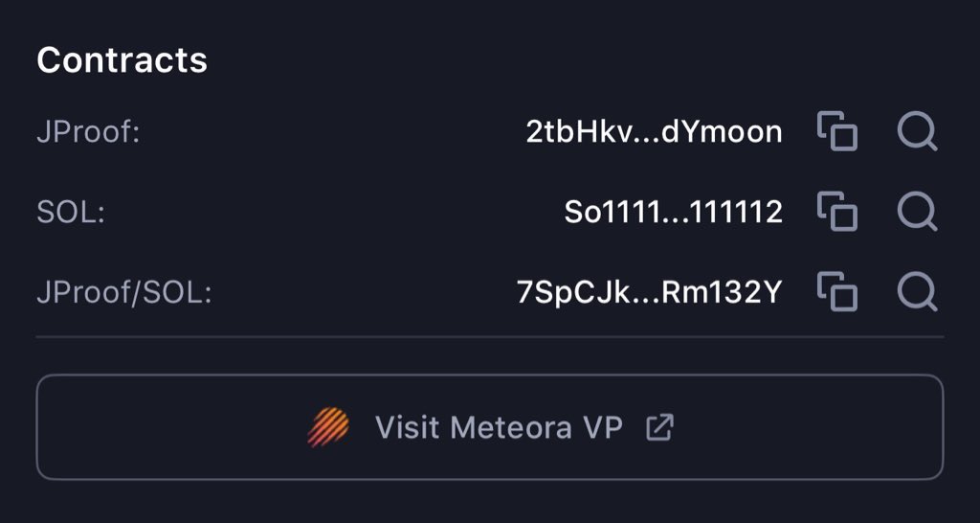This screenshot has height=523, width=980.
Task: Look up the SOL contract with magnifier
Action: 917,212
